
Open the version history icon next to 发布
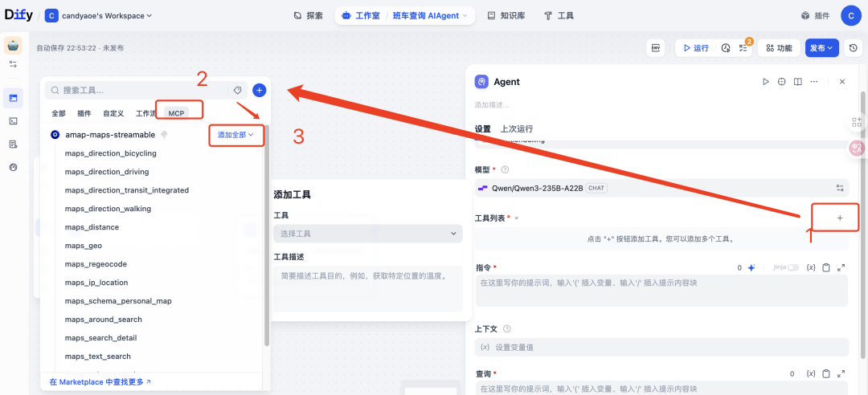point(853,48)
